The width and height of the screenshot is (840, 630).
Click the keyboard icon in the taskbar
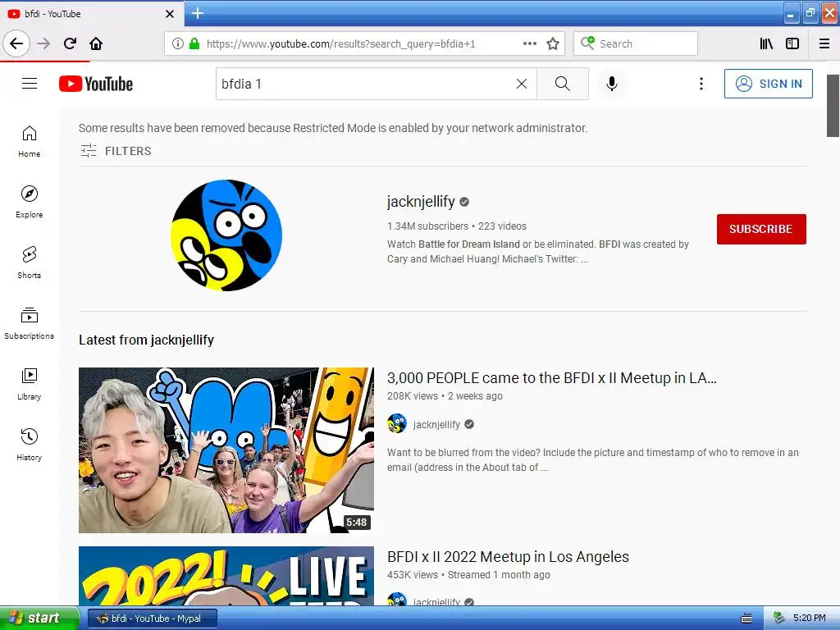pyautogui.click(x=746, y=619)
